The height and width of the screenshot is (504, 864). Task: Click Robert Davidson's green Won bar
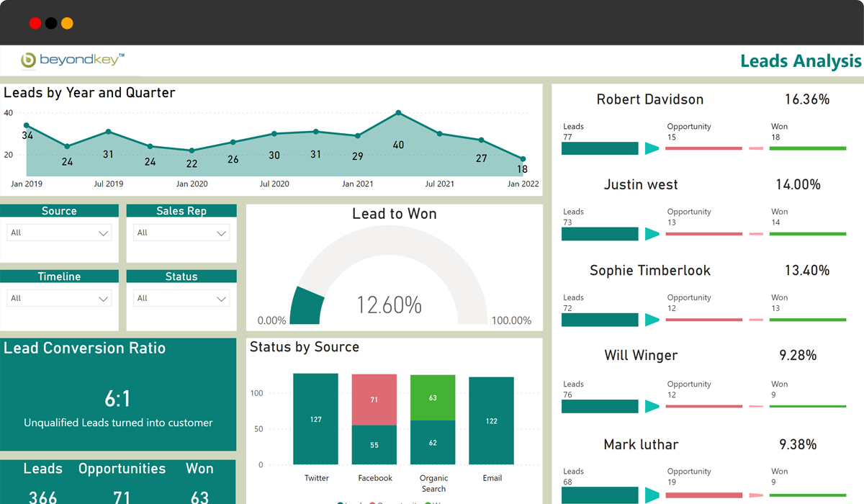pyautogui.click(x=807, y=148)
